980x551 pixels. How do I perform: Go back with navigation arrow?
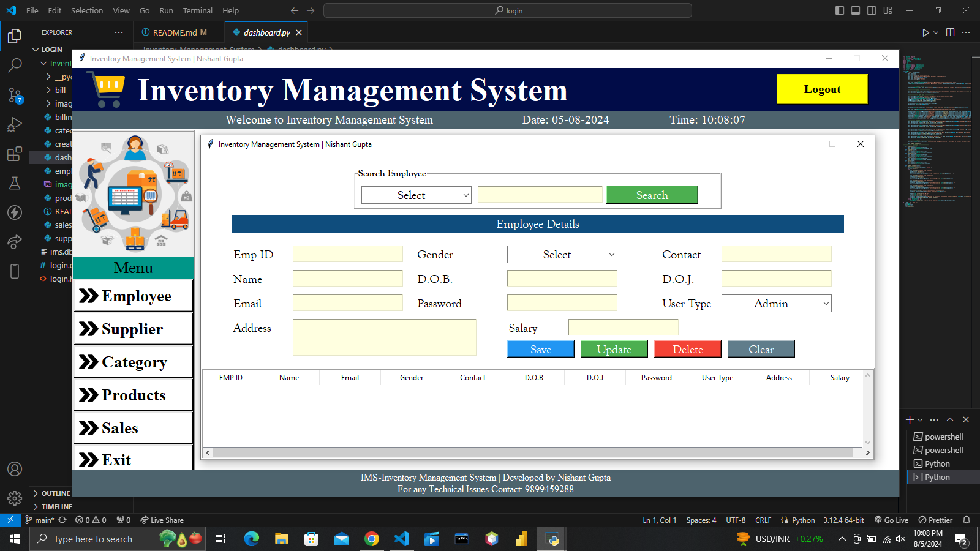coord(295,10)
